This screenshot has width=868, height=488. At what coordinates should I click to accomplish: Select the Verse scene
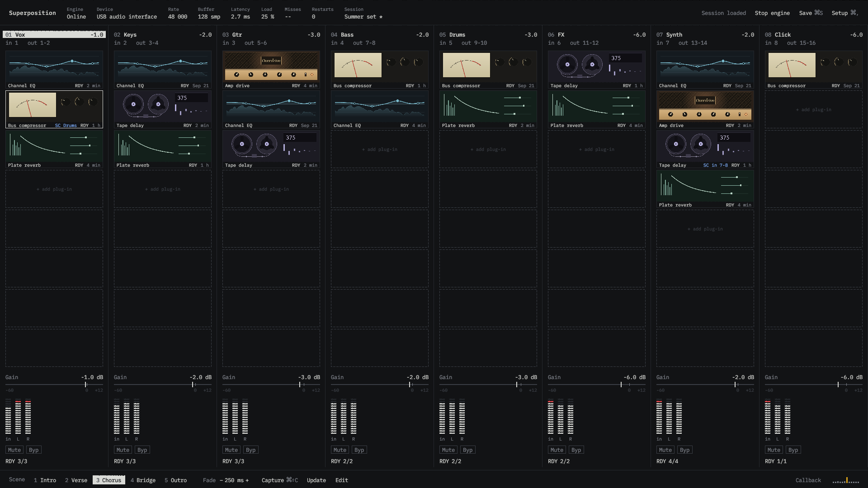click(76, 480)
